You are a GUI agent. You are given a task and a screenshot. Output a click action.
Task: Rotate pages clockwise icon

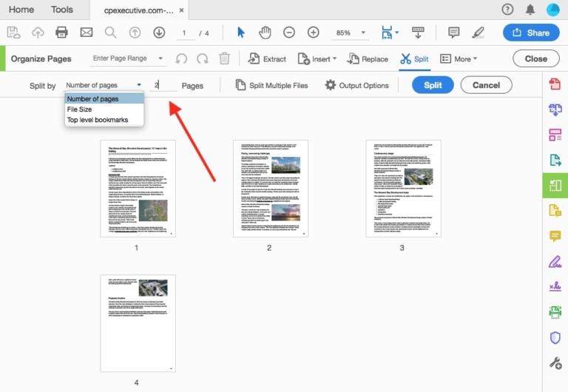[x=203, y=58]
